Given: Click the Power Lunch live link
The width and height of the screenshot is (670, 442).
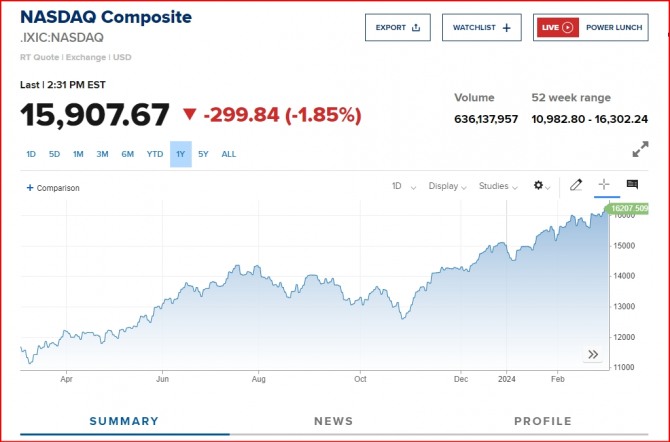Looking at the screenshot, I should [614, 28].
